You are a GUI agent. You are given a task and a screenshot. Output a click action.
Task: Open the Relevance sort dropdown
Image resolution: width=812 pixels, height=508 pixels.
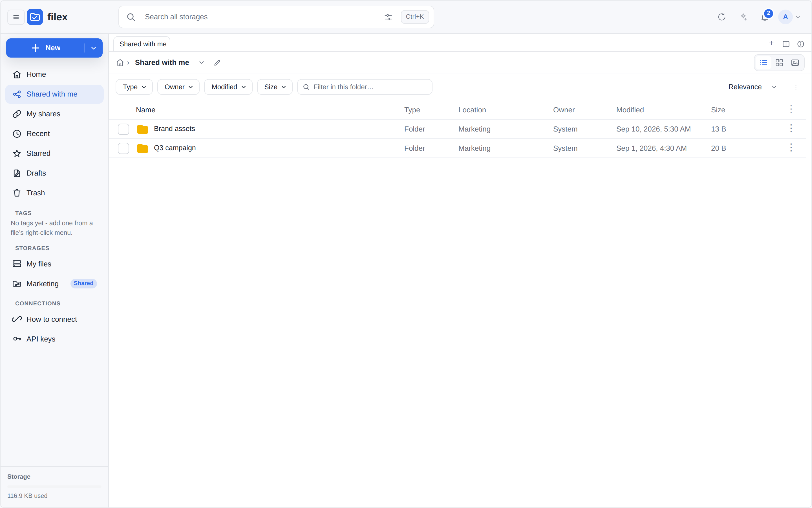(752, 87)
